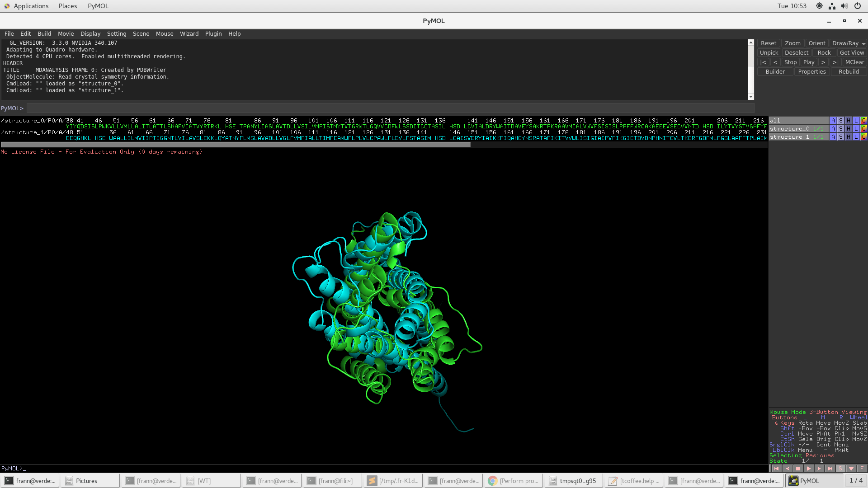Open the Action menu for structure_0
The image size is (868, 488).
tap(833, 128)
